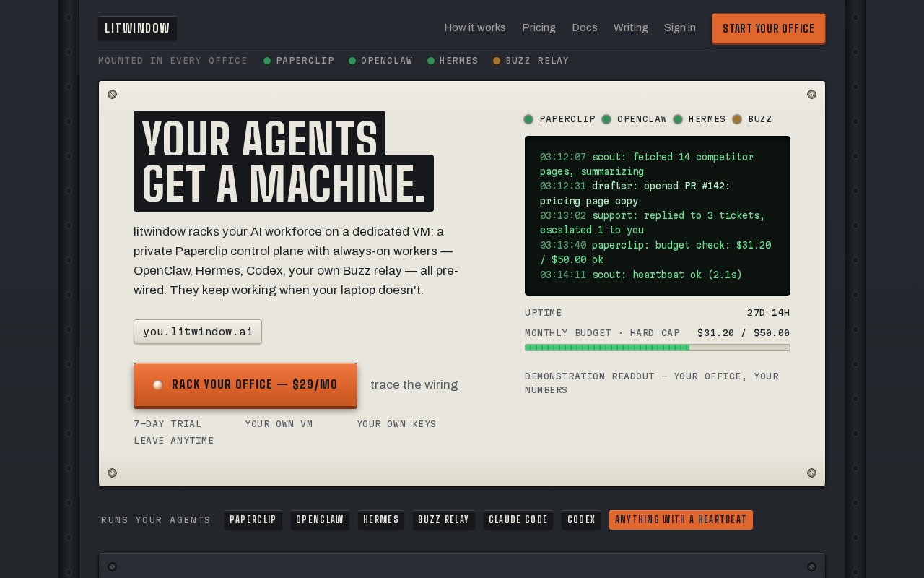Click the monthly budget progress bar

point(658,348)
